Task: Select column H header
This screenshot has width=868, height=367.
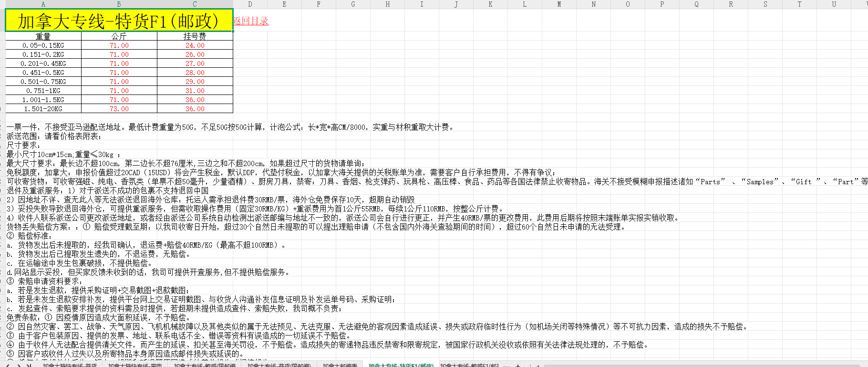Action: (x=387, y=4)
